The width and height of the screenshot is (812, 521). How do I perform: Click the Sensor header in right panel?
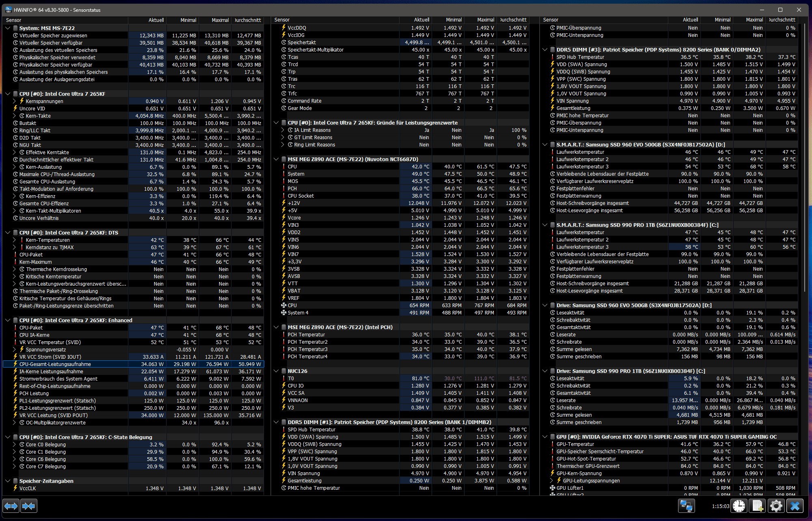[551, 19]
